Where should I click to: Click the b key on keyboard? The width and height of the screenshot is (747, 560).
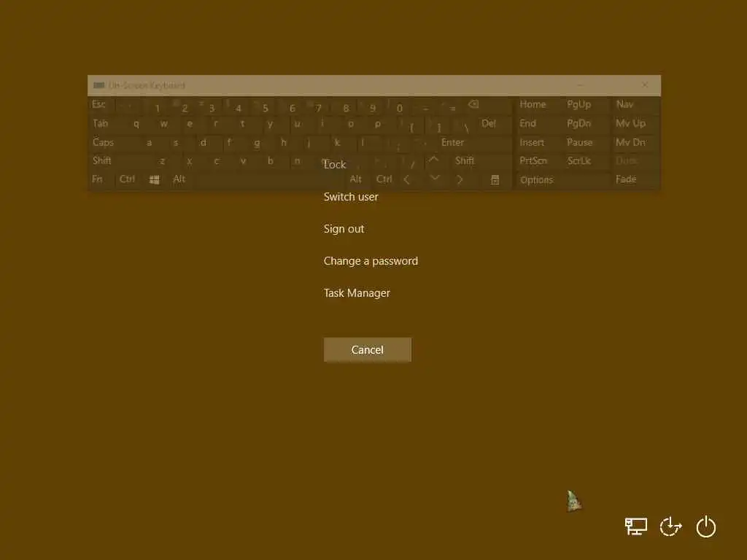[270, 161]
